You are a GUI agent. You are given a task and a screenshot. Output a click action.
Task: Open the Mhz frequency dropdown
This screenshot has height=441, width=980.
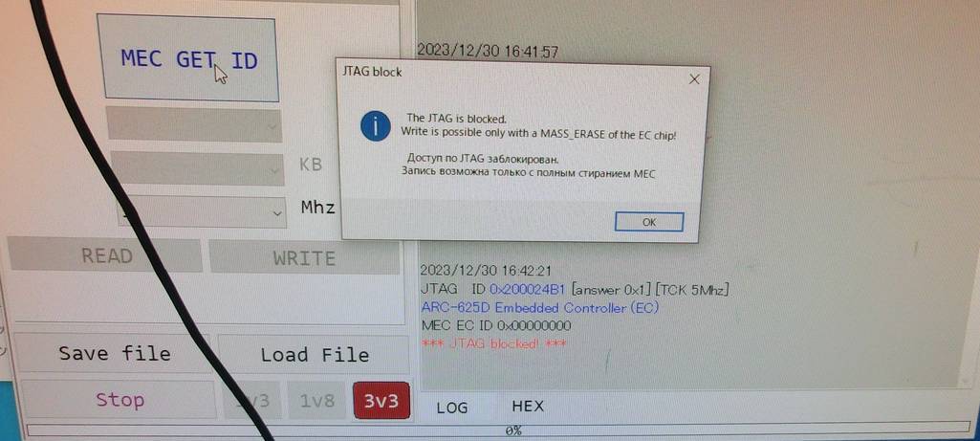(203, 212)
